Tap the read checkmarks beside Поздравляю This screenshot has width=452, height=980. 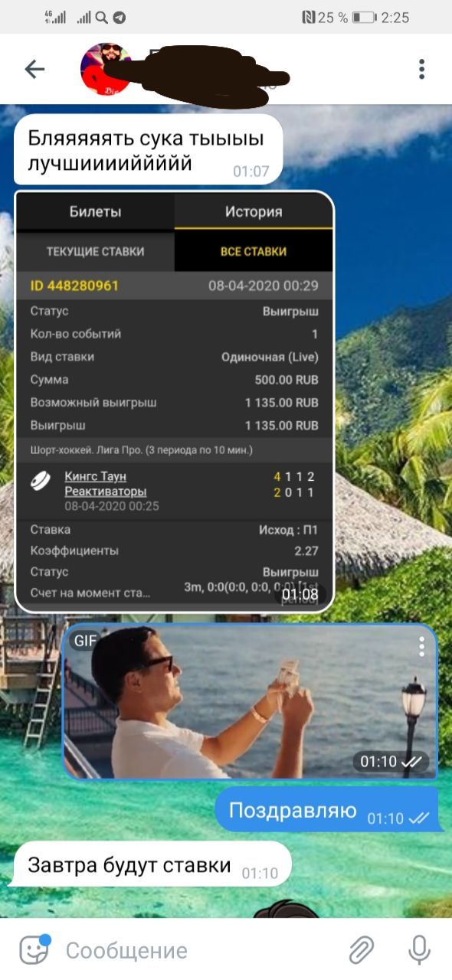click(418, 818)
